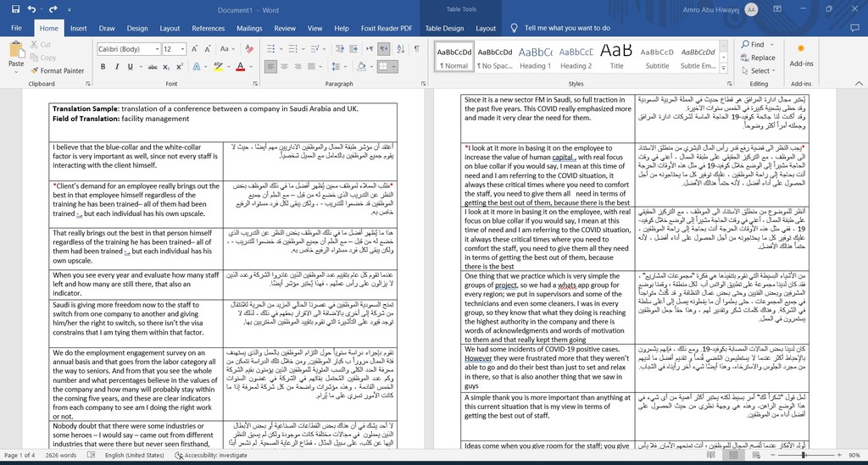Toggle justify alignment
Viewport: 868px width, 465px height.
coord(311,67)
